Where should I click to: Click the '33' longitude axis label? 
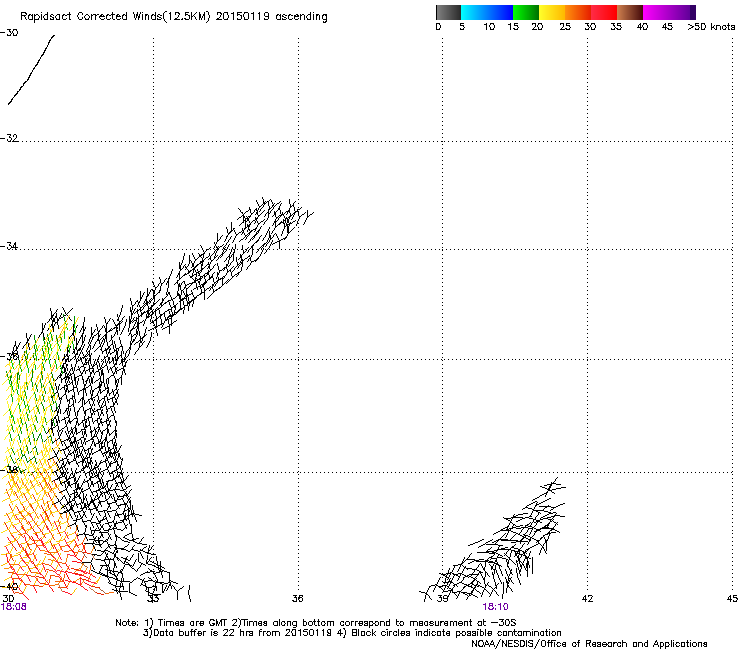point(153,599)
